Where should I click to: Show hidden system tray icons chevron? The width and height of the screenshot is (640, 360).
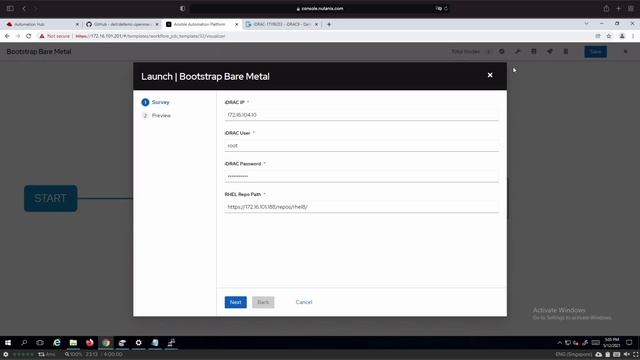(x=560, y=343)
